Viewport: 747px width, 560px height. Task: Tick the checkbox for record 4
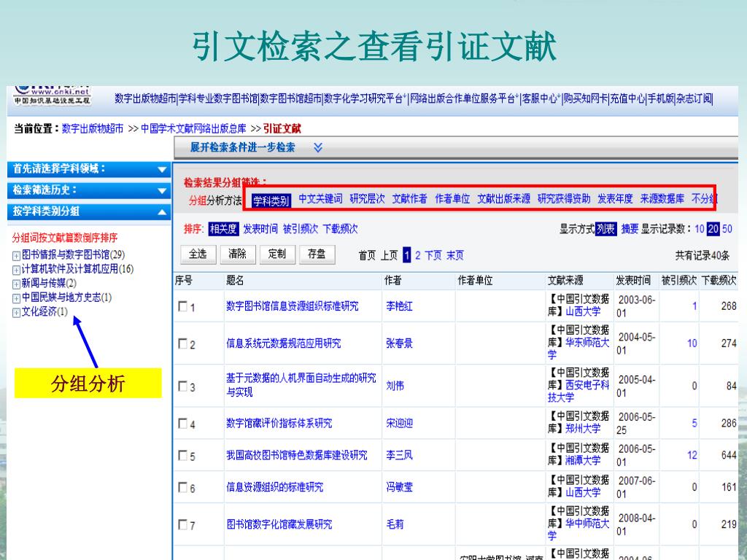pyautogui.click(x=182, y=424)
